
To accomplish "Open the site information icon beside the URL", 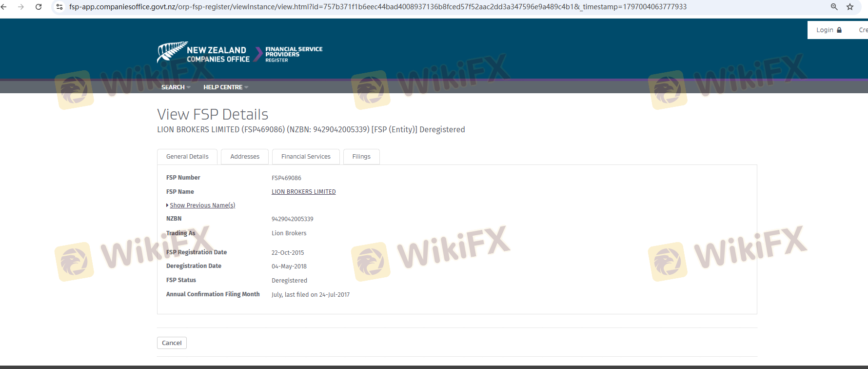I will [59, 7].
